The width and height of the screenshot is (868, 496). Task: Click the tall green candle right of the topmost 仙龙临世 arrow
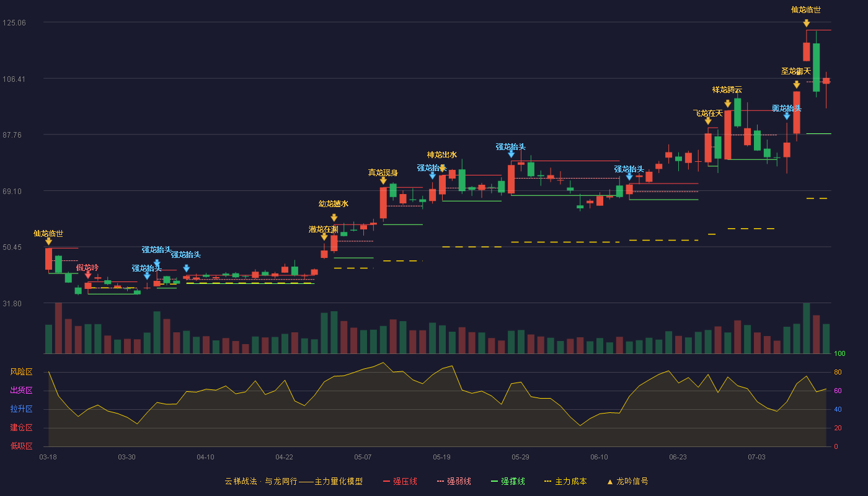click(x=816, y=67)
